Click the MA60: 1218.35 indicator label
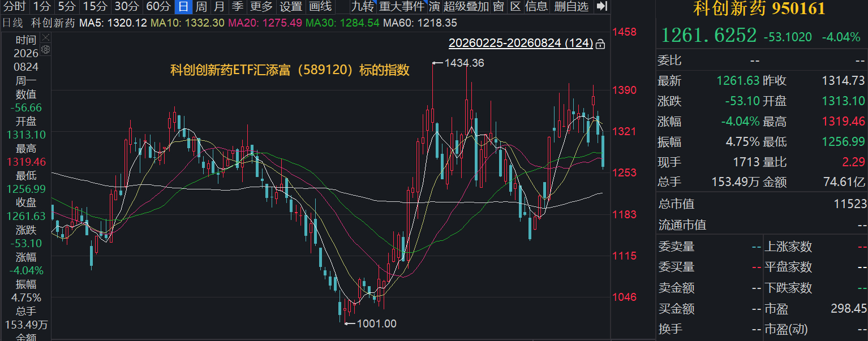Image resolution: width=868 pixels, height=341 pixels. click(x=420, y=23)
